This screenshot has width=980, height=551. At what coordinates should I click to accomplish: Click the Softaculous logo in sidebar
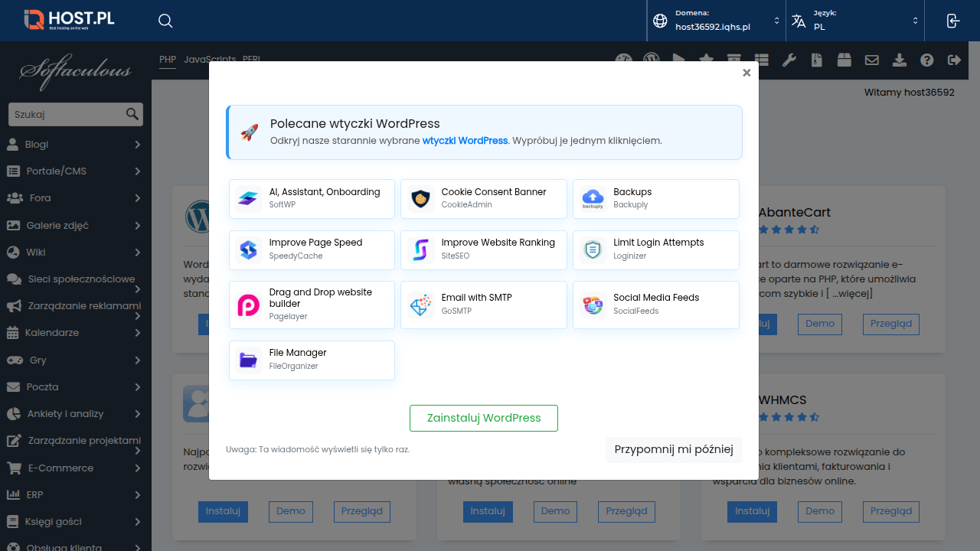(x=76, y=73)
